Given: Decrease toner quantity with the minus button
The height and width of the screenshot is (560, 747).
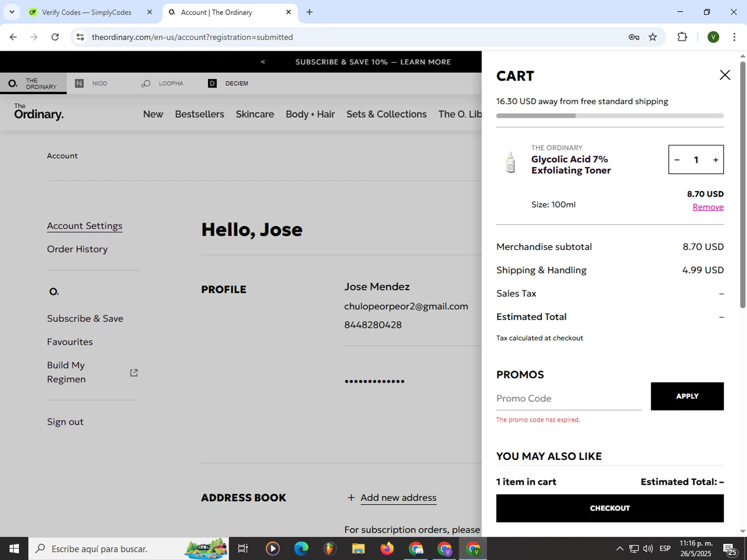Looking at the screenshot, I should pyautogui.click(x=677, y=160).
